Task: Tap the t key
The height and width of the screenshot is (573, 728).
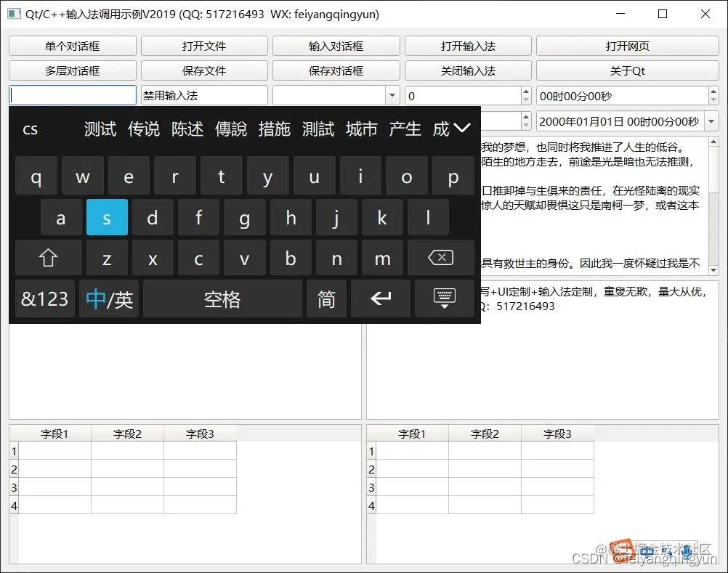Action: click(x=222, y=176)
